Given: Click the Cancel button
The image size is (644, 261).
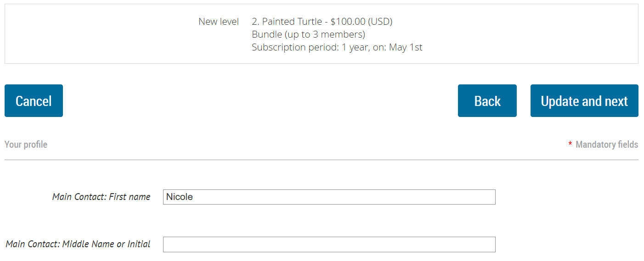Looking at the screenshot, I should pos(34,101).
